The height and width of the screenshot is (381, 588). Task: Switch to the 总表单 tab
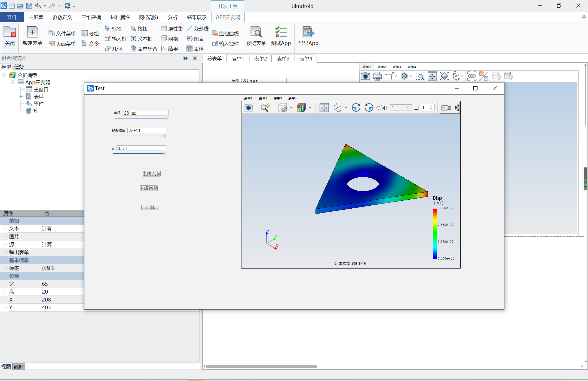click(x=215, y=59)
